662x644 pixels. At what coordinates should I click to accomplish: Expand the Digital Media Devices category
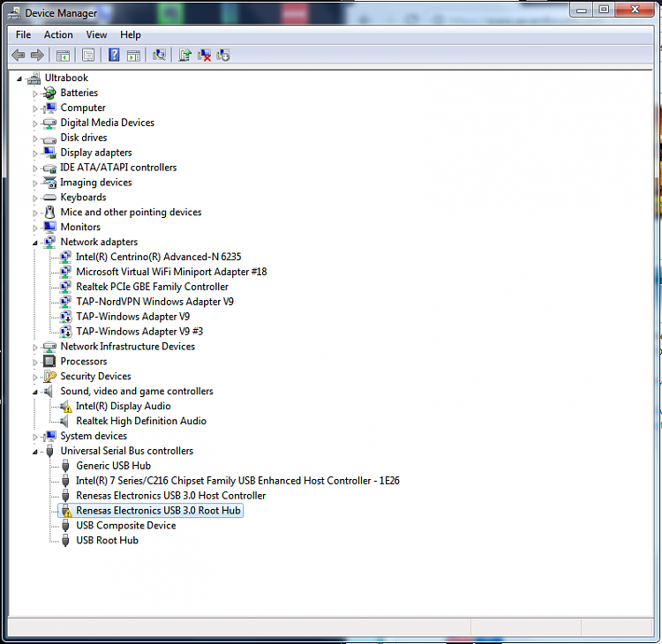point(35,124)
